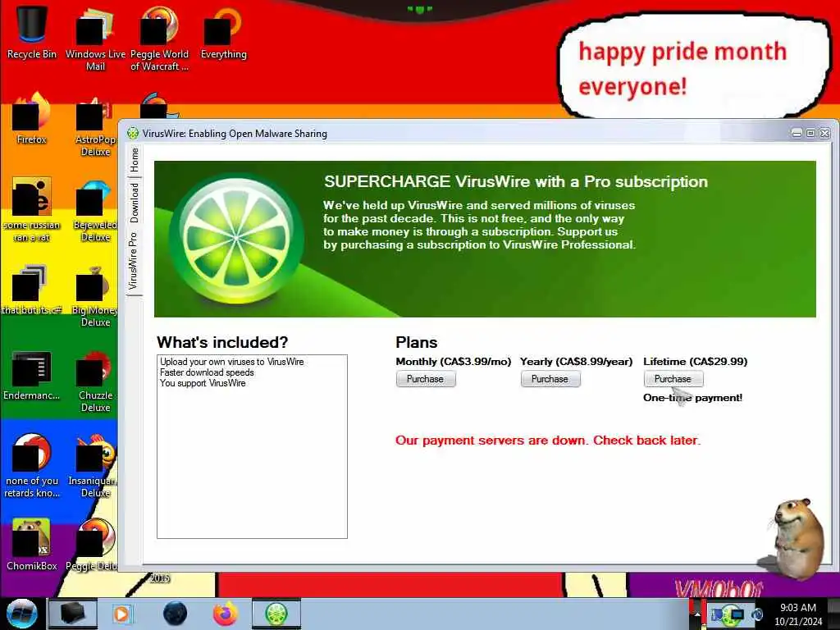
Task: Open the ChomikBox desktop shortcut
Action: point(32,545)
